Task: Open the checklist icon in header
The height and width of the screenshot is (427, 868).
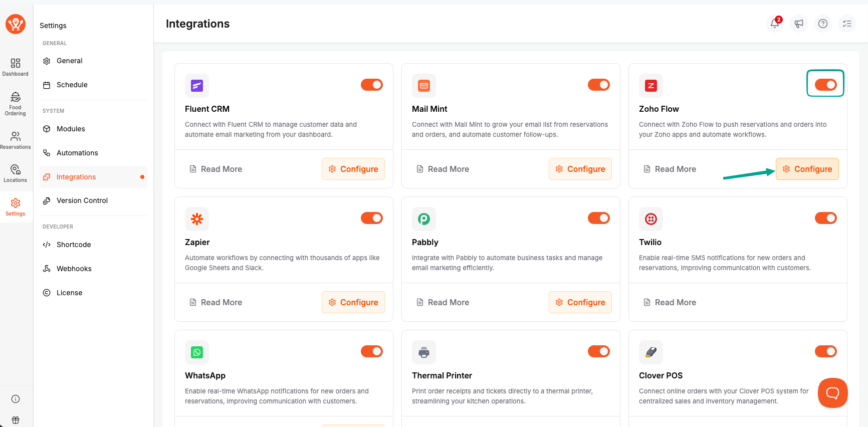Action: (x=847, y=24)
